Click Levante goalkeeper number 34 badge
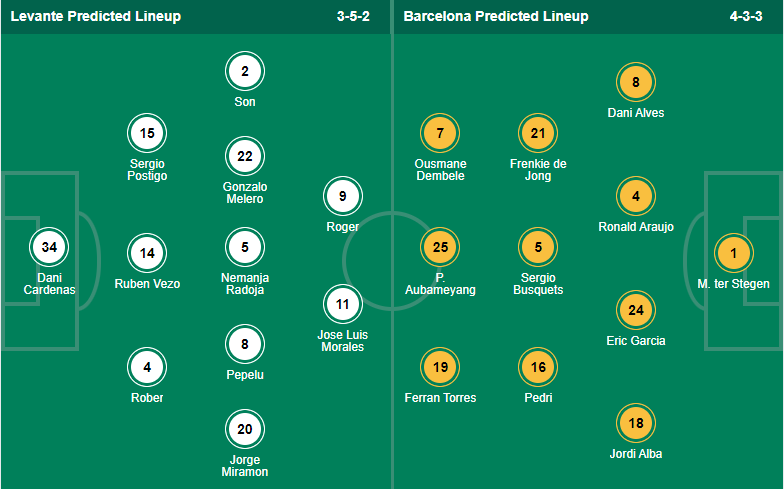The height and width of the screenshot is (489, 784). [49, 247]
